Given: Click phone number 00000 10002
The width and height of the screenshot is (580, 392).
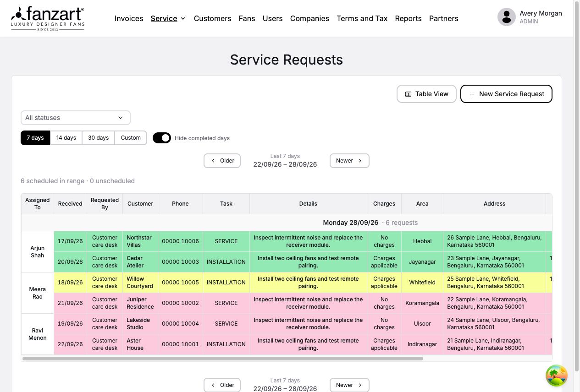Looking at the screenshot, I should pyautogui.click(x=180, y=303).
